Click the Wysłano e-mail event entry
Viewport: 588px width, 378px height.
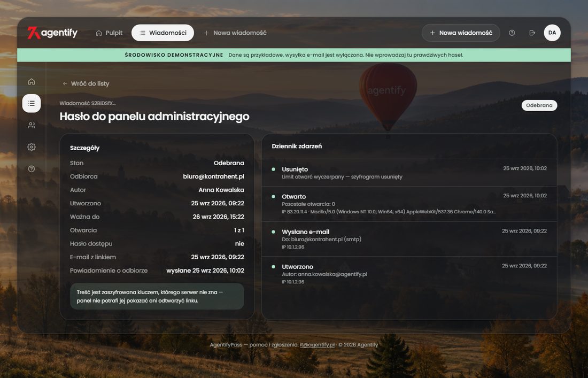point(409,239)
